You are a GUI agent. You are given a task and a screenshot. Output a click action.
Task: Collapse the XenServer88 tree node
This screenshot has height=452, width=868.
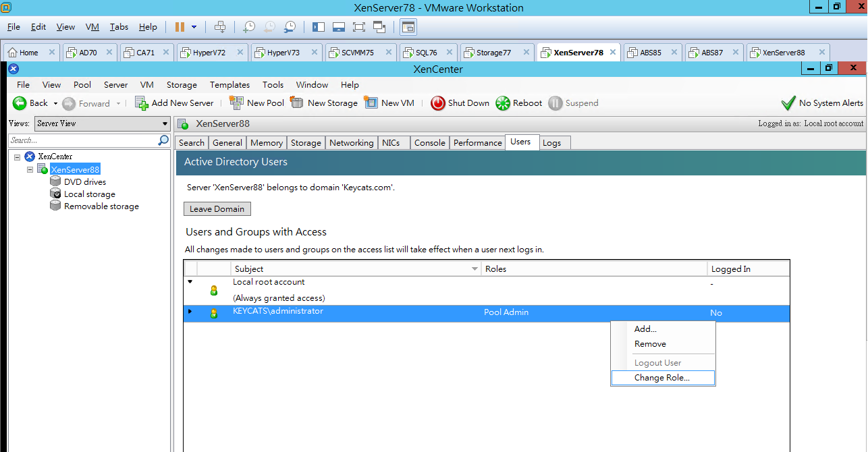[30, 169]
